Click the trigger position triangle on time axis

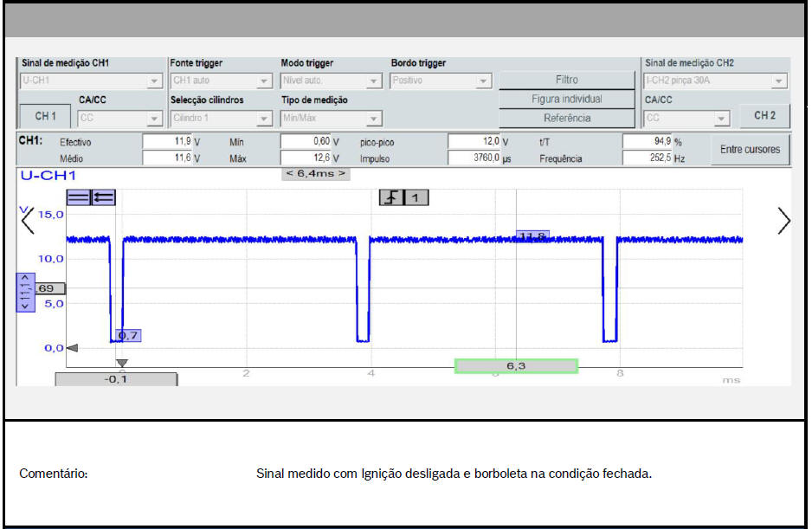(122, 364)
